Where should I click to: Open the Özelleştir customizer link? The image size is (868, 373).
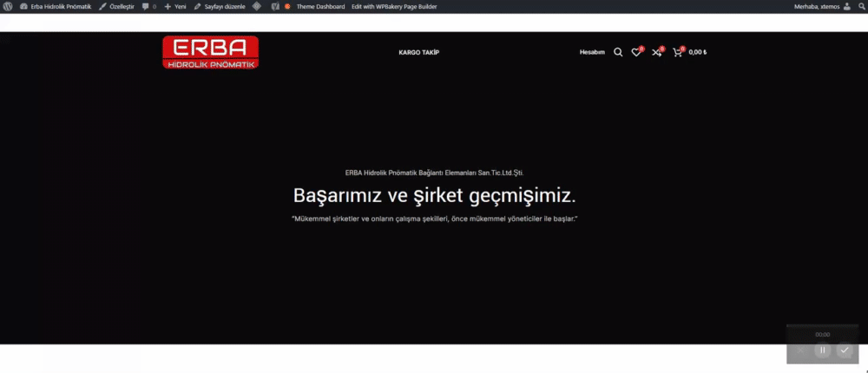[x=116, y=7]
